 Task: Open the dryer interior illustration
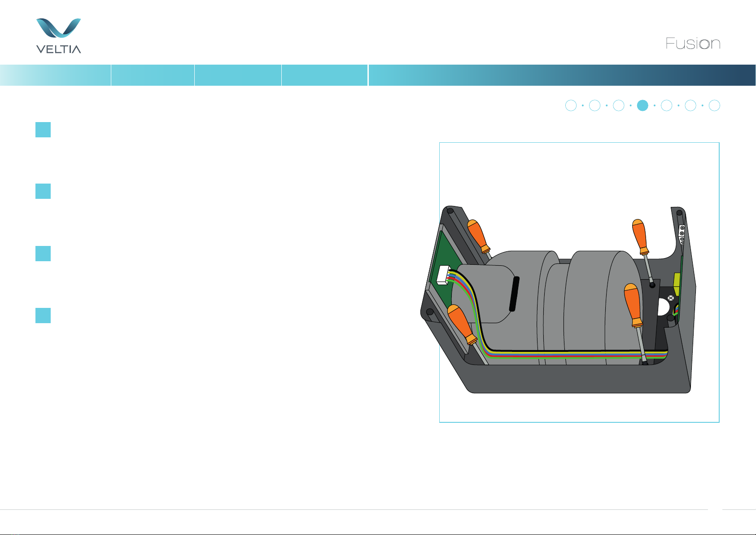pyautogui.click(x=579, y=282)
